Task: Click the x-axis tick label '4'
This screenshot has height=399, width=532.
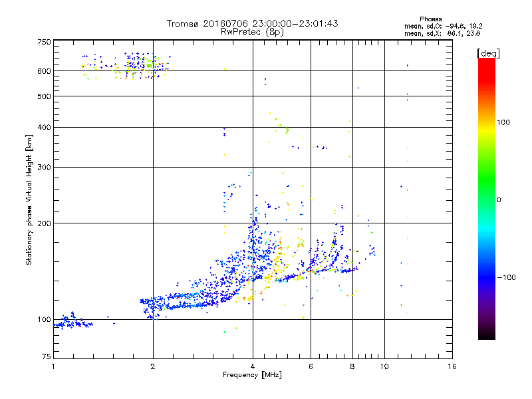Action: (253, 366)
